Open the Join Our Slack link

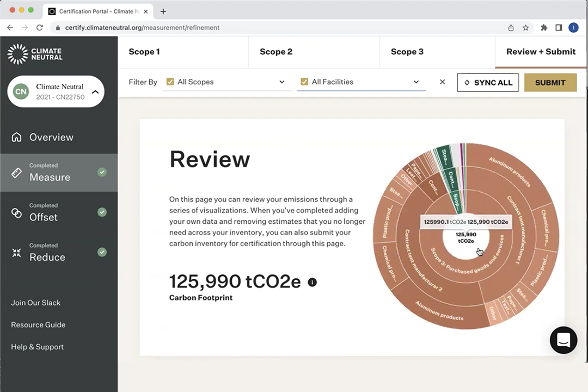pos(36,303)
